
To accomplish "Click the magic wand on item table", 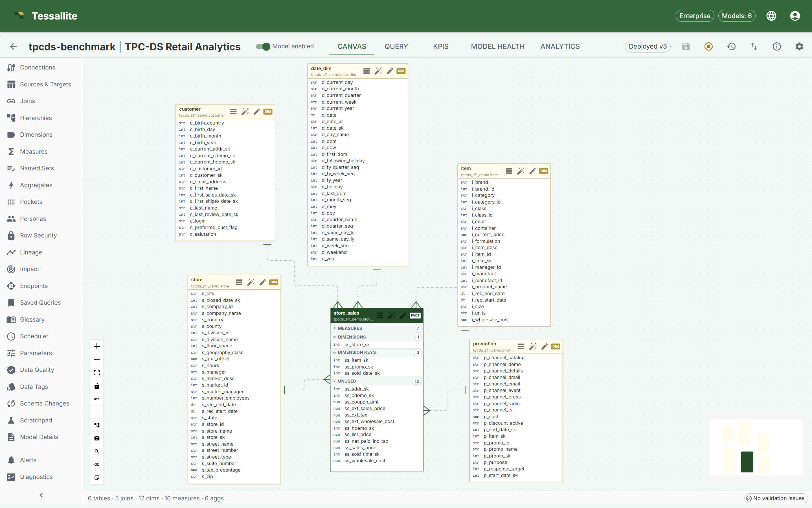I will (521, 171).
